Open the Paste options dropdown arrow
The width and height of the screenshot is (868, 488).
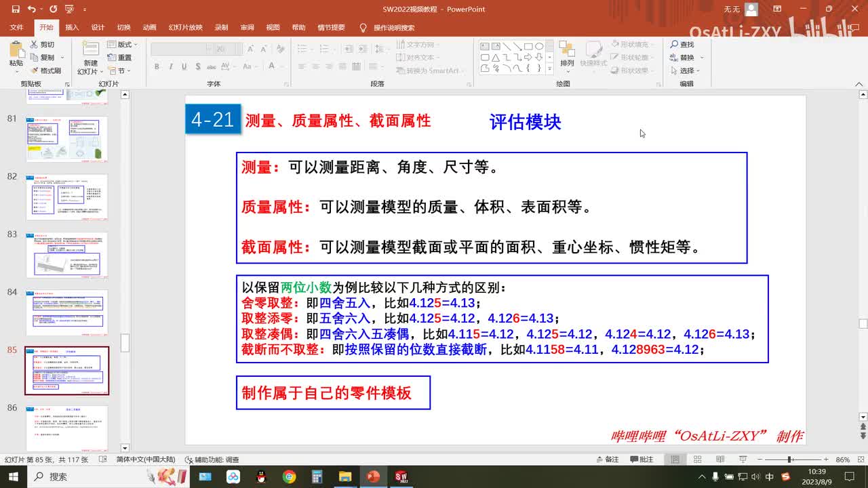pyautogui.click(x=16, y=70)
